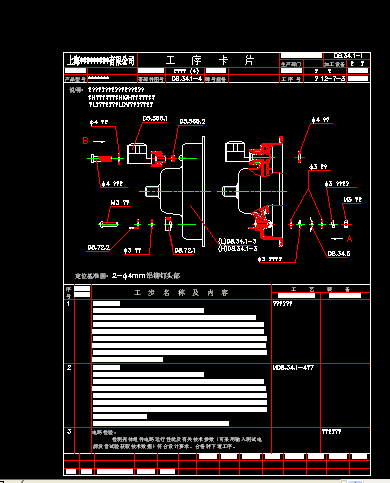The width and height of the screenshot is (390, 483).
Task: Select the D8.34.1-1 code in the header
Action: 348,56
